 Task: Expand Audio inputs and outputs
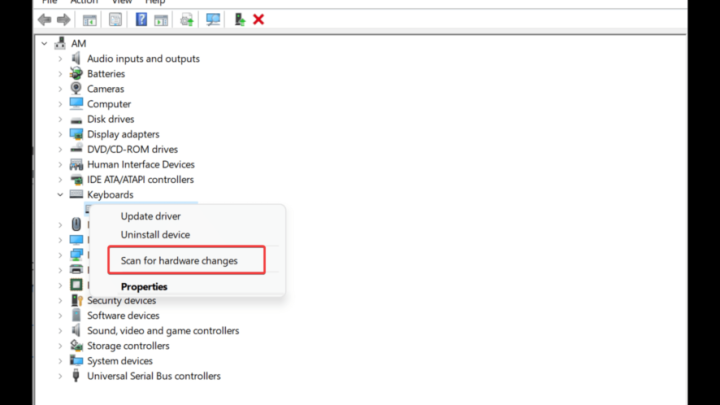(60, 59)
